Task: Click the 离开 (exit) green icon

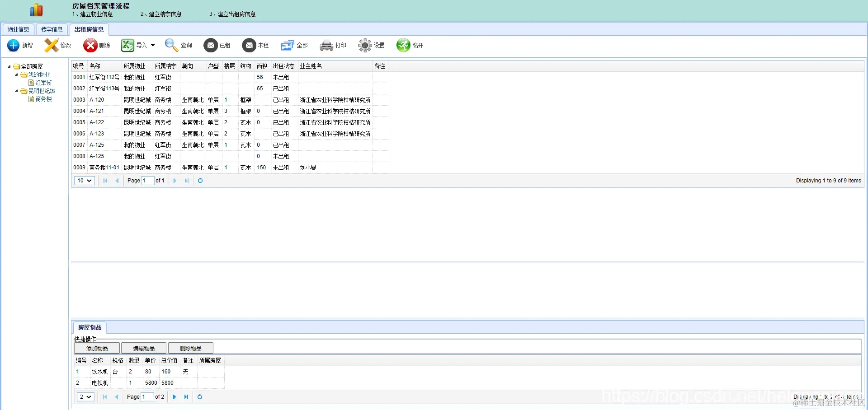Action: [x=403, y=45]
